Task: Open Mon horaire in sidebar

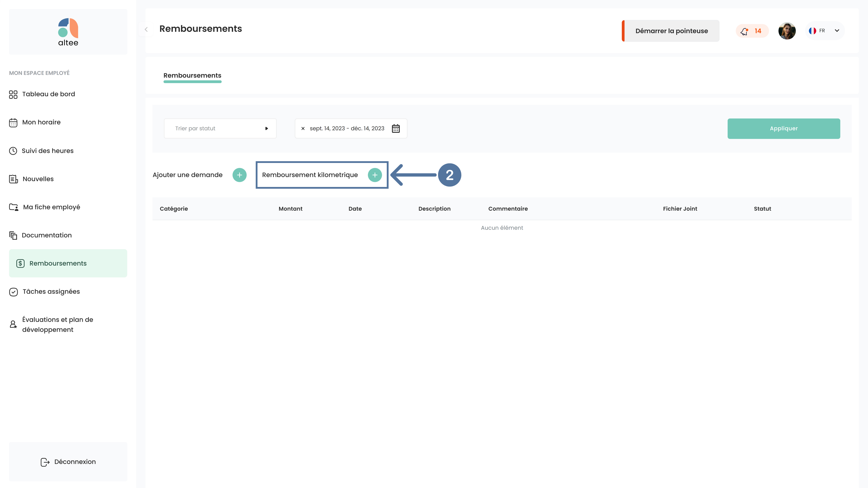Action: tap(41, 122)
